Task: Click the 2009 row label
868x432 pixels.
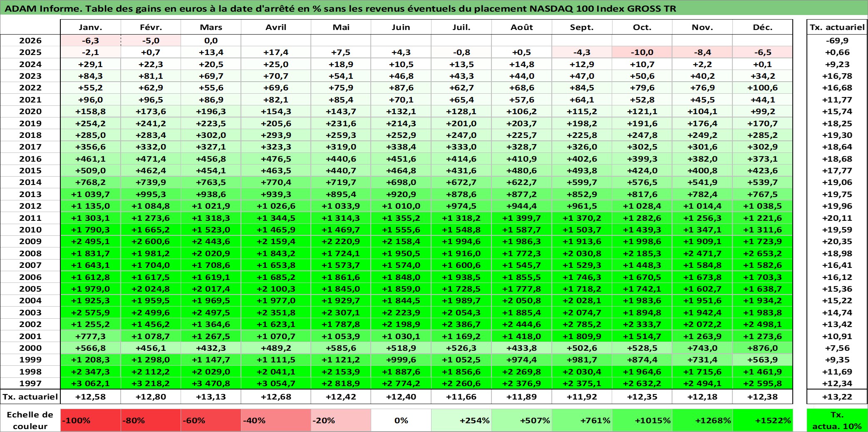Action: 30,241
